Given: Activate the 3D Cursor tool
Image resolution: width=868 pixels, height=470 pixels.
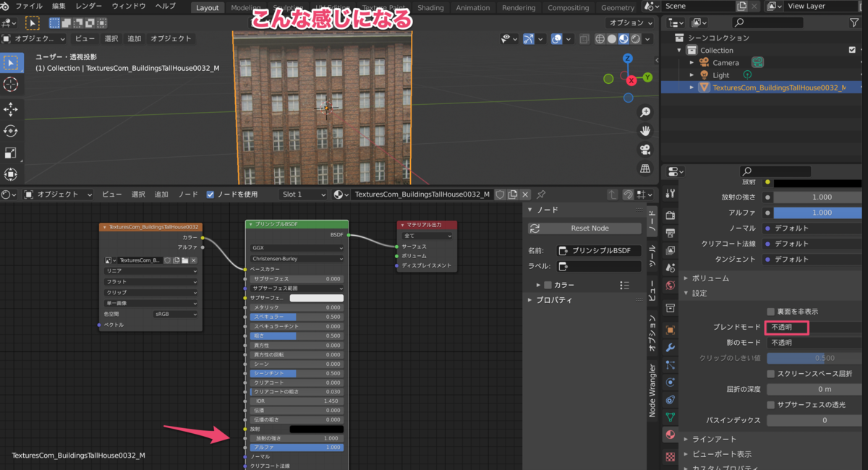Looking at the screenshot, I should (11, 85).
